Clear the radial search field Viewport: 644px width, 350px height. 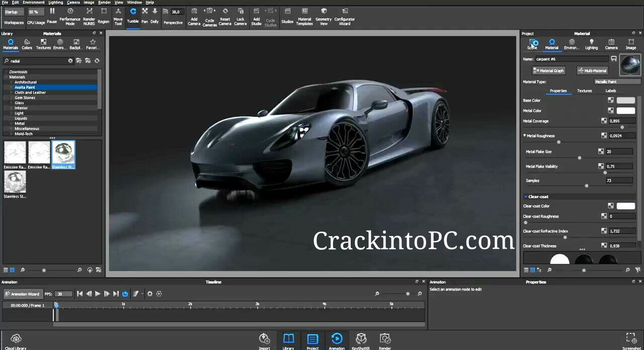click(70, 61)
